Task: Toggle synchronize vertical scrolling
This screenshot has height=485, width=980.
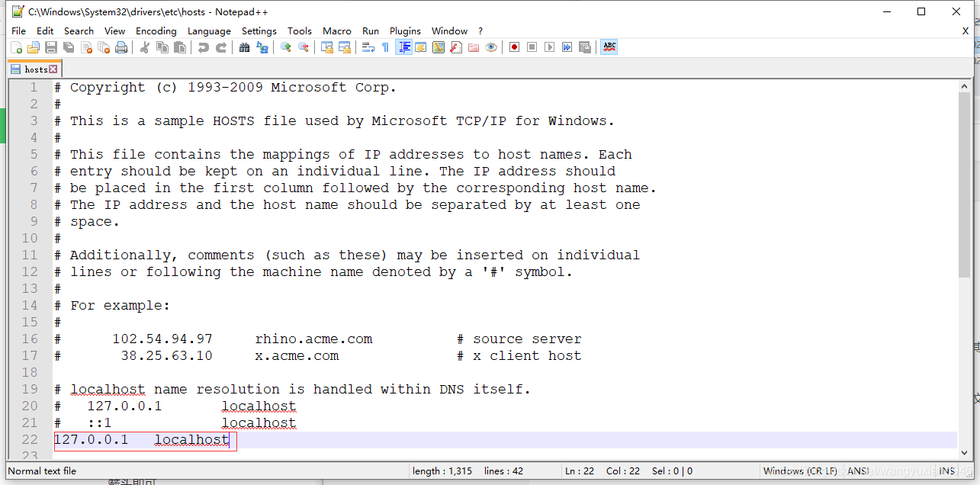Action: coord(327,47)
